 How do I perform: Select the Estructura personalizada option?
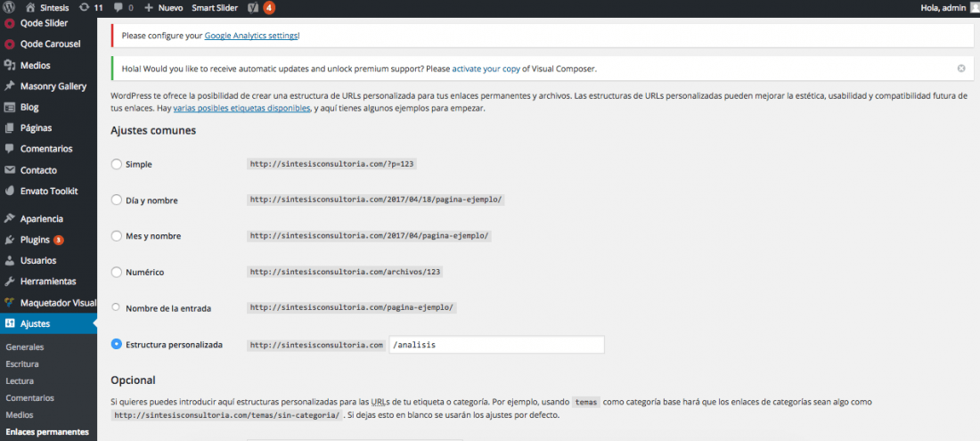point(116,344)
